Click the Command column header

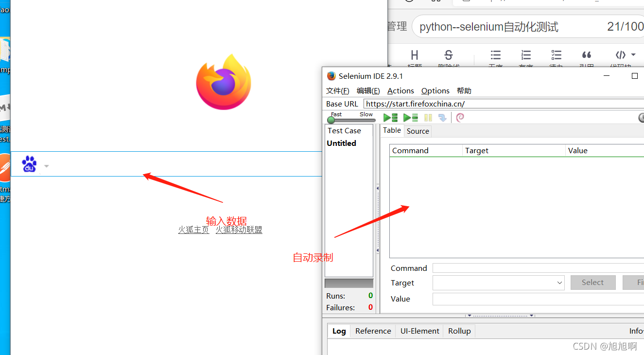pyautogui.click(x=426, y=151)
